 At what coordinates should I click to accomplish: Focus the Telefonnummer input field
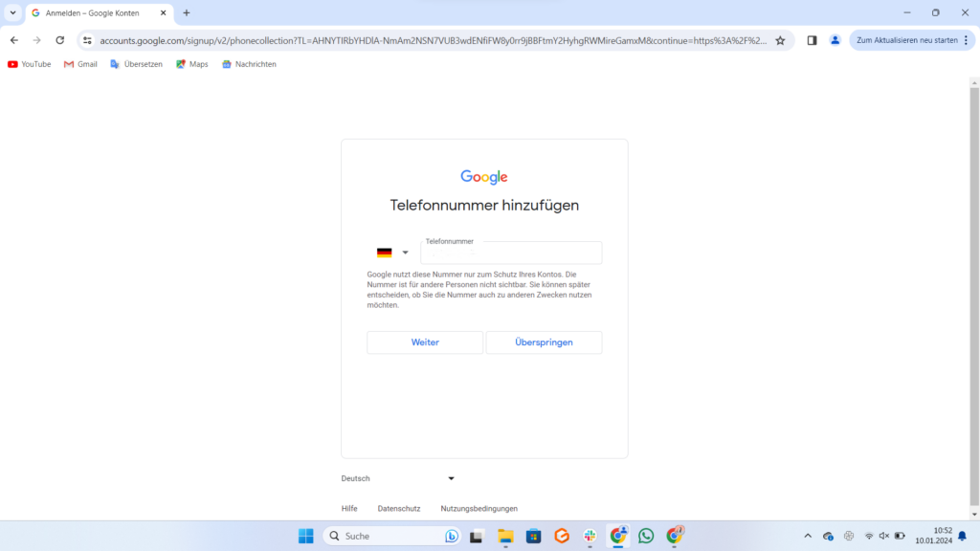511,253
